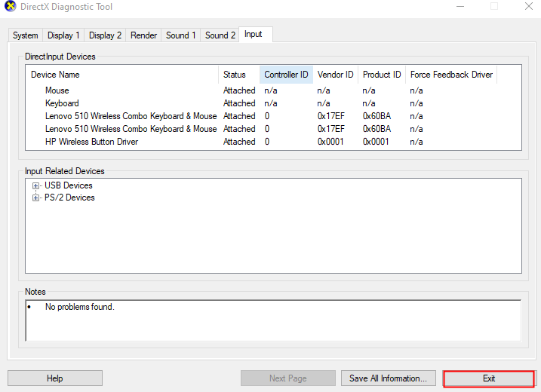The image size is (541, 392).
Task: Select the HP Wireless Button Driver row
Action: click(x=91, y=142)
